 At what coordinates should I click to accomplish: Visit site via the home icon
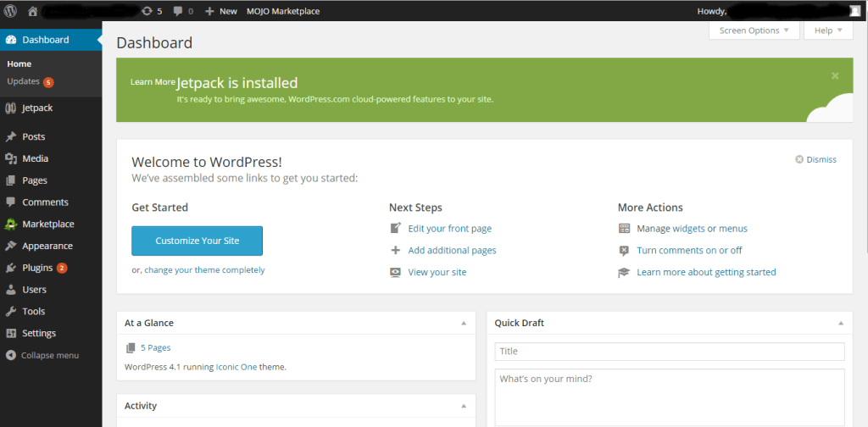pos(33,10)
